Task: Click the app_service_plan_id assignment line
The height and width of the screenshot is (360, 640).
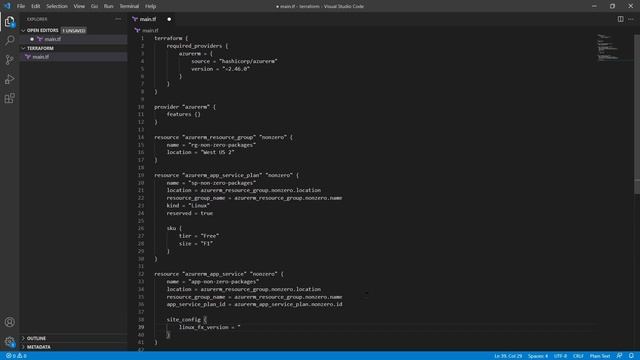Action: (x=254, y=304)
